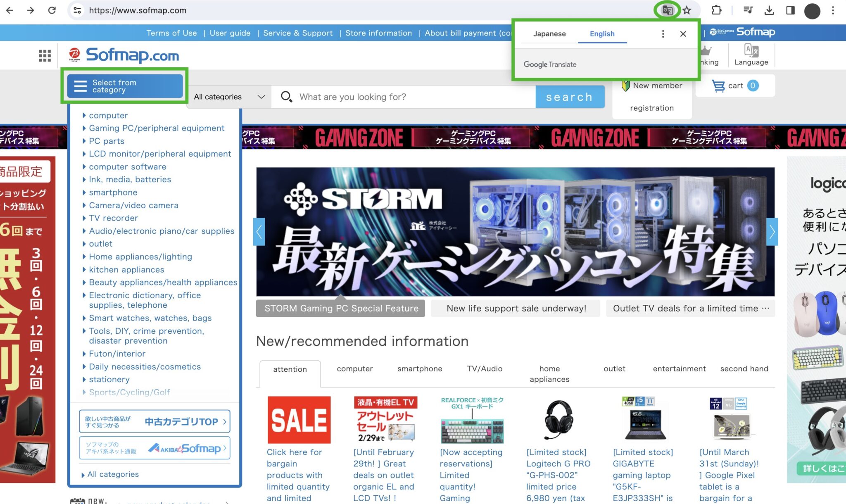Click the Sofmap.com logo
This screenshot has width=846, height=504.
tap(124, 55)
